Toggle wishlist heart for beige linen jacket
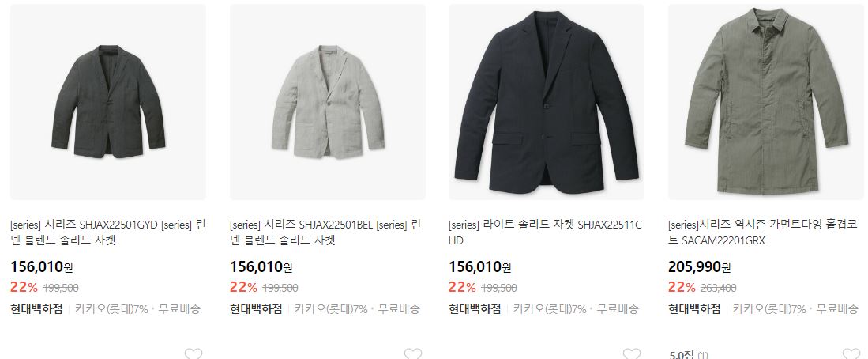Viewport: 868px width, 359px height. pos(412,353)
